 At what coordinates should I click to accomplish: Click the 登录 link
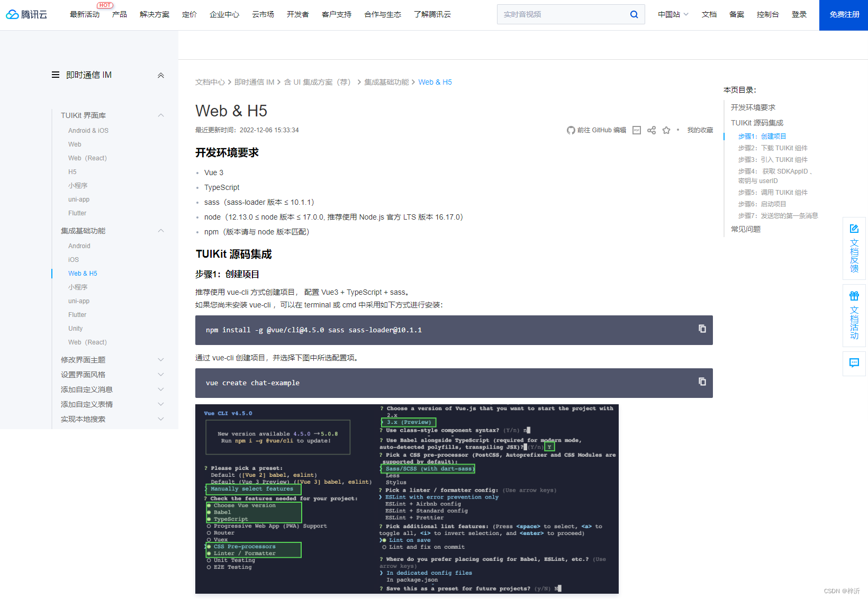pos(799,14)
